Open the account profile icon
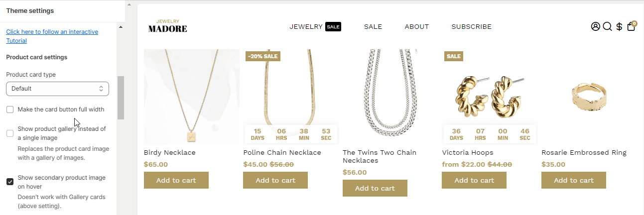Image resolution: width=644 pixels, height=215 pixels. 595,27
